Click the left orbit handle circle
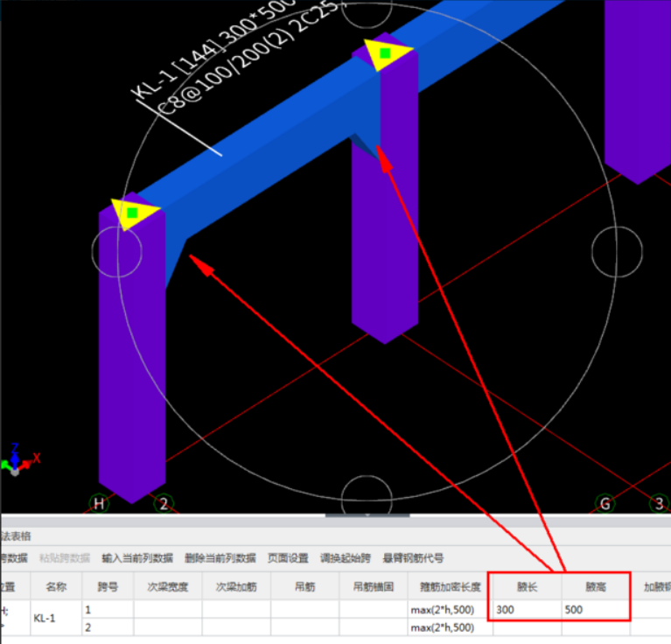The image size is (671, 644). [116, 249]
